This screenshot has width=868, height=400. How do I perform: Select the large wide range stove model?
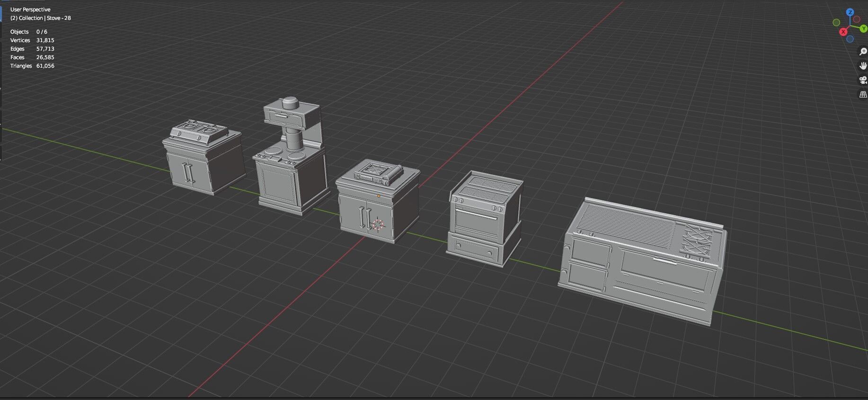pos(643,261)
